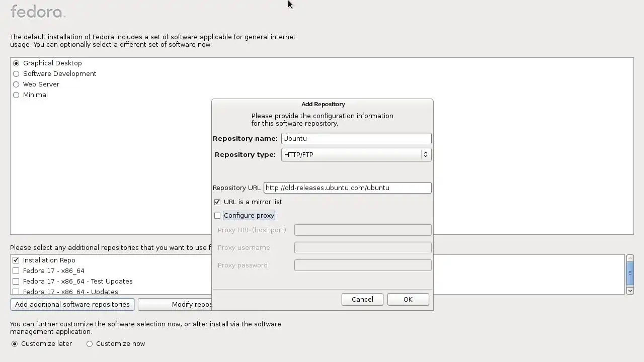
Task: Click the Repository name label
Action: tap(245, 138)
